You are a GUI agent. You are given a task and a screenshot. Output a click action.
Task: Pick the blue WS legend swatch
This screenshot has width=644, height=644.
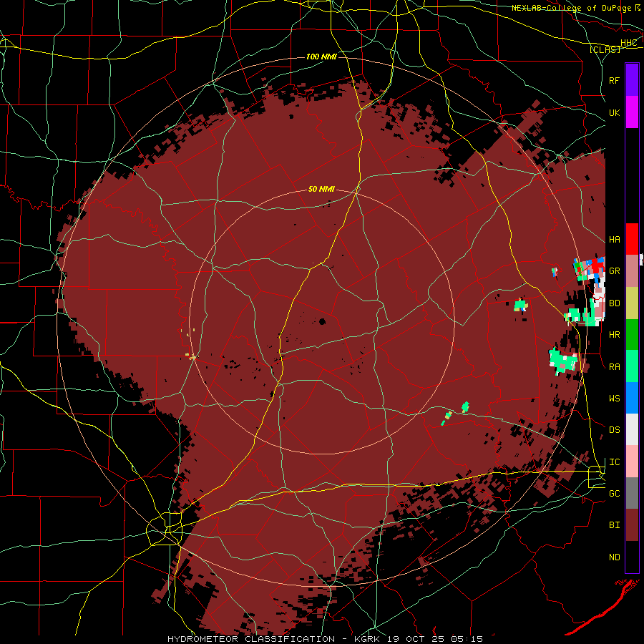tap(632, 398)
